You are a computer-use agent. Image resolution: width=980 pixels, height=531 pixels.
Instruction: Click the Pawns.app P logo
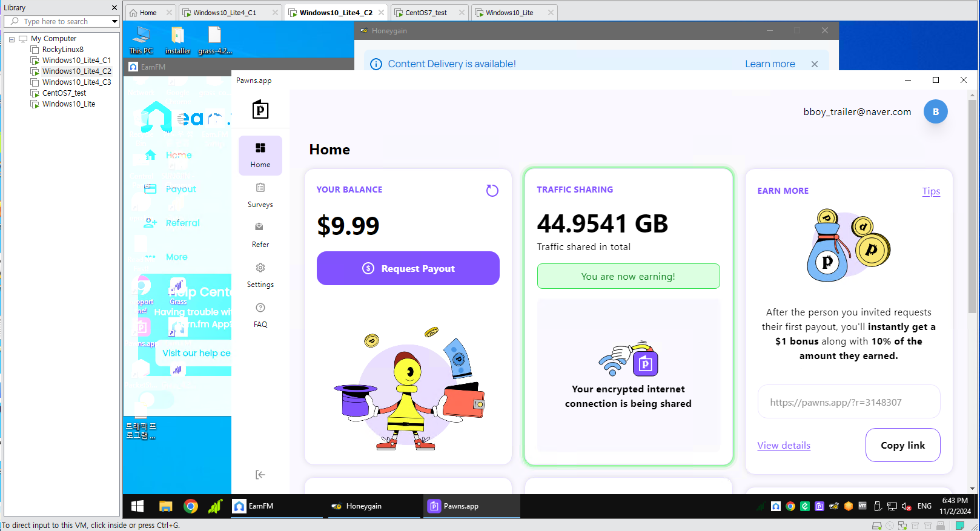coord(260,110)
